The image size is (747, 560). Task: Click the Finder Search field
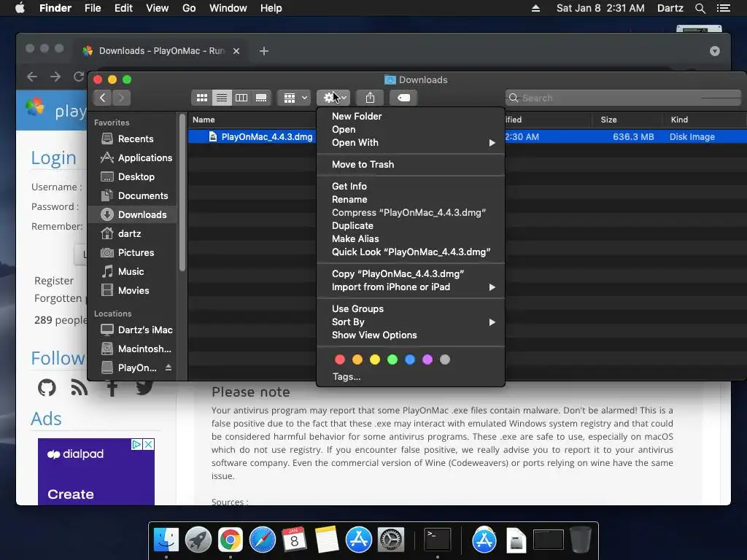pos(623,98)
